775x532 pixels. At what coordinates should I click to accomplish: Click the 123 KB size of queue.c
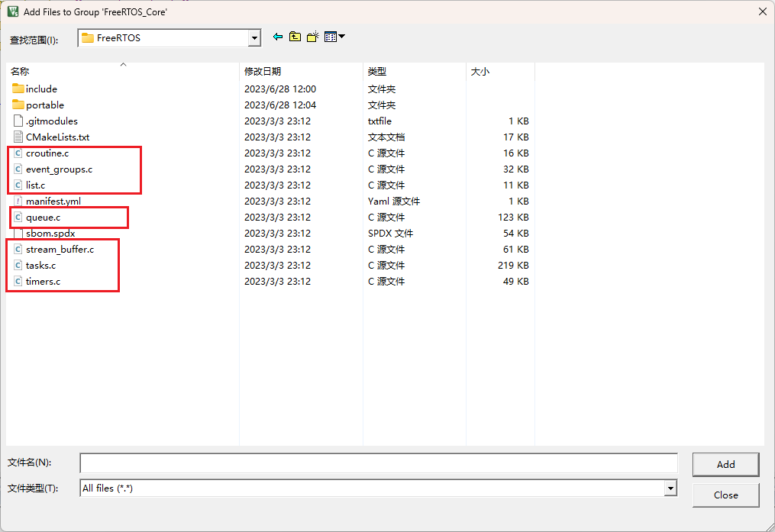pos(513,218)
